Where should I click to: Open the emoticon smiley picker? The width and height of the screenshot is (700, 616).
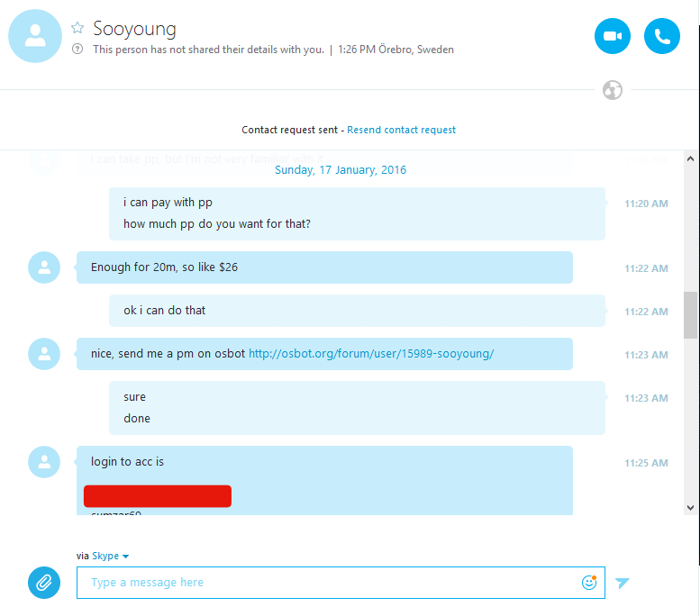click(x=589, y=582)
